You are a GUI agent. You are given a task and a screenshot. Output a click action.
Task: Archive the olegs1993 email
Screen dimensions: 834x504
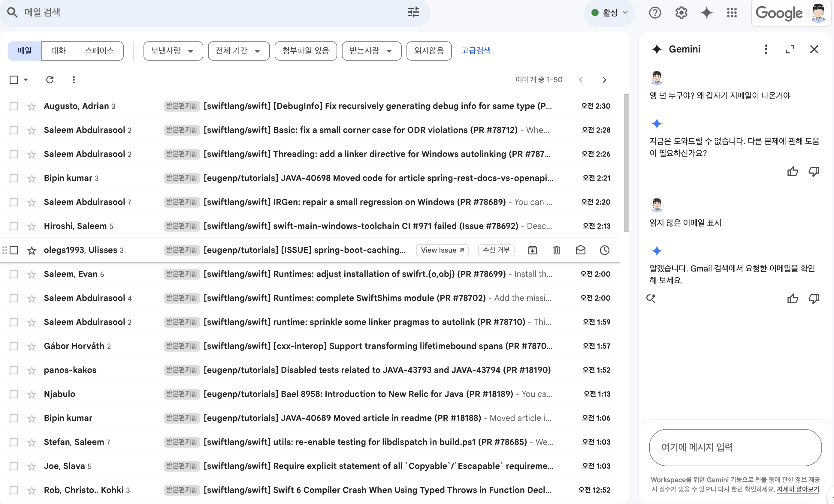pos(532,250)
